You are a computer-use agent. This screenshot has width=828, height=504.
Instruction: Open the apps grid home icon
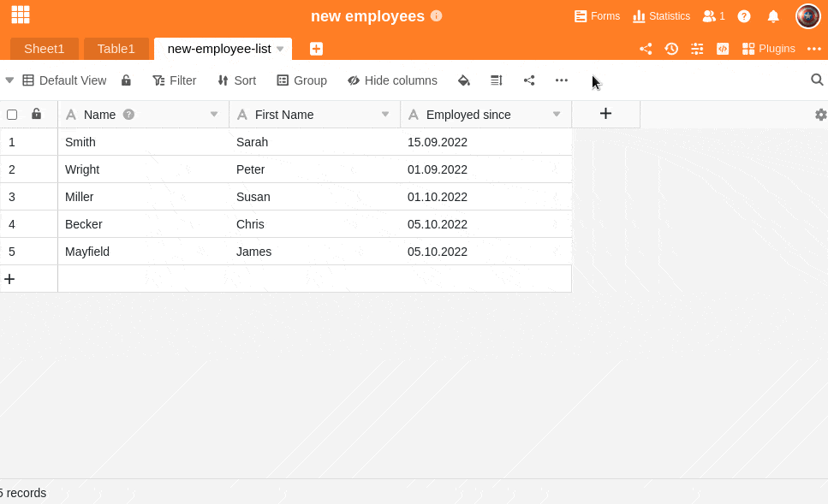click(x=21, y=15)
